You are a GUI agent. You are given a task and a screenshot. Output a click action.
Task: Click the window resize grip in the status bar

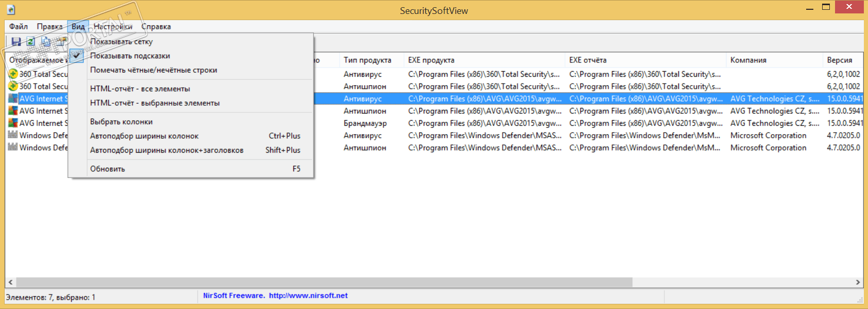860,300
